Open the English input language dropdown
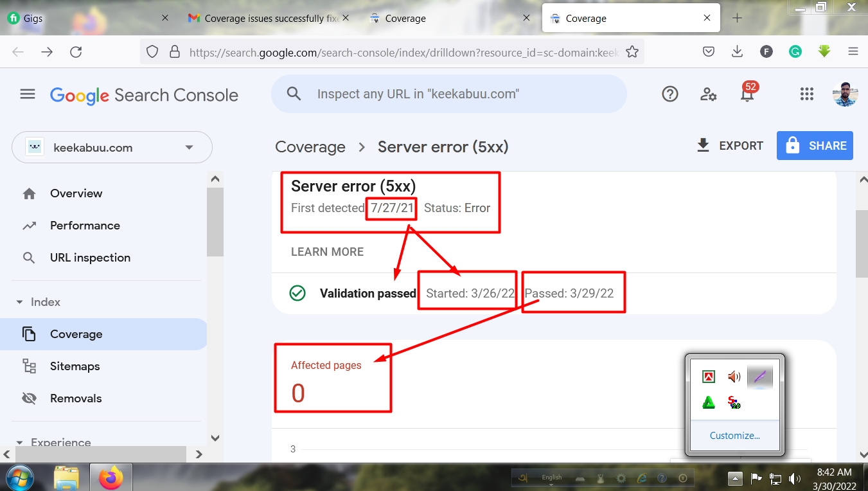 coord(551,479)
